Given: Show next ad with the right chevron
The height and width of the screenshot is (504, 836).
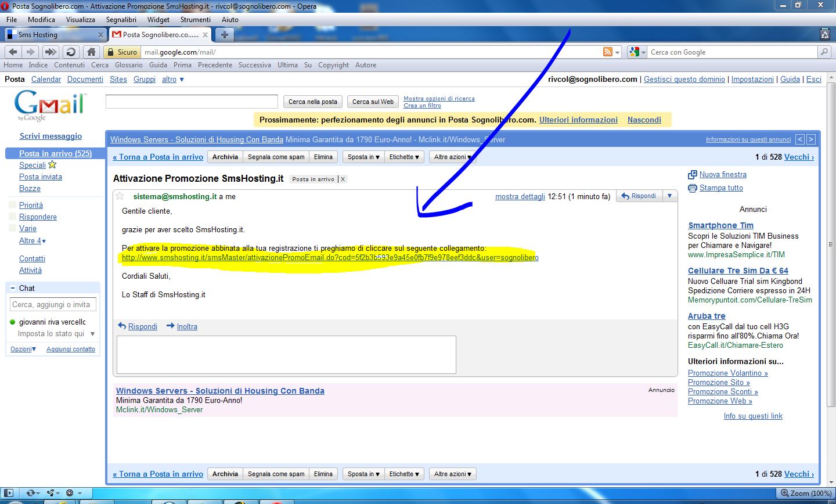Looking at the screenshot, I should (811, 139).
